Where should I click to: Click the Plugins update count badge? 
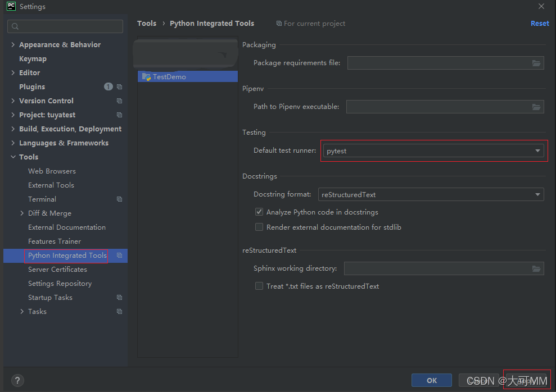coord(108,86)
